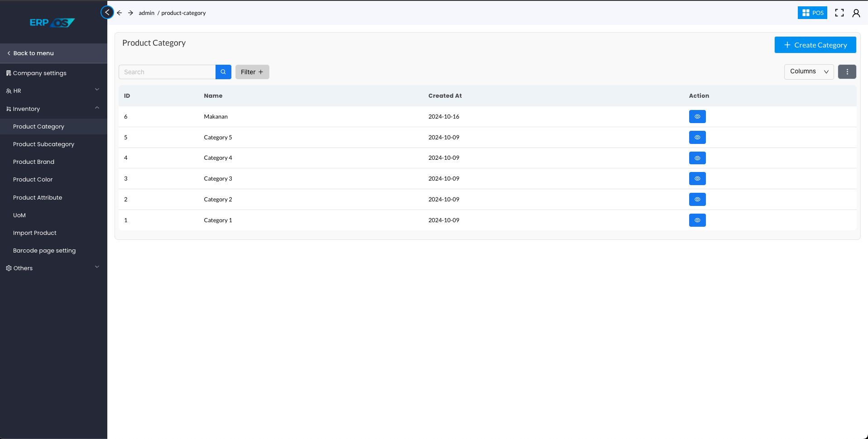The height and width of the screenshot is (439, 868).
Task: Focus the Search input field
Action: point(167,72)
